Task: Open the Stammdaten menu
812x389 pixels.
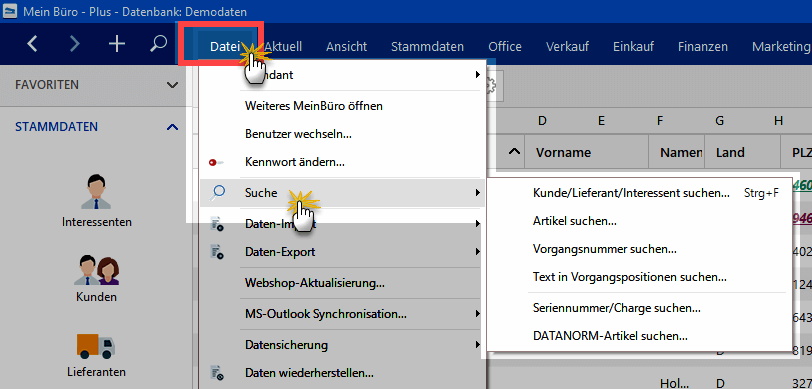Action: point(427,47)
